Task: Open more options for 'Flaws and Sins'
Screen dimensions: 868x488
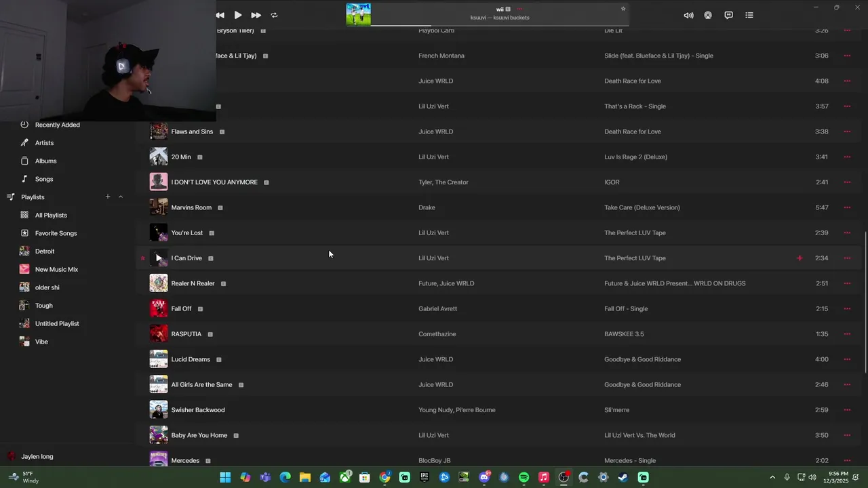Action: tap(847, 131)
